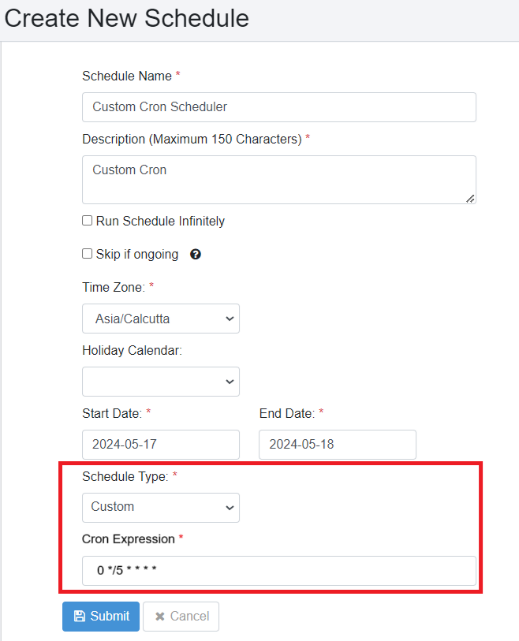This screenshot has height=641, width=519.
Task: Open the Schedule Type Custom dropdown
Action: point(161,507)
